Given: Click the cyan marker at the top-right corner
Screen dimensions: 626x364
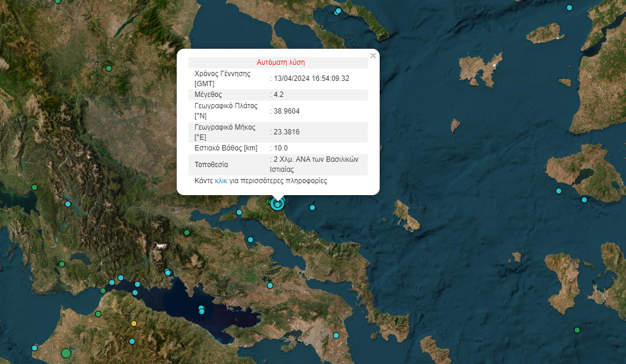Looking at the screenshot, I should 569,8.
